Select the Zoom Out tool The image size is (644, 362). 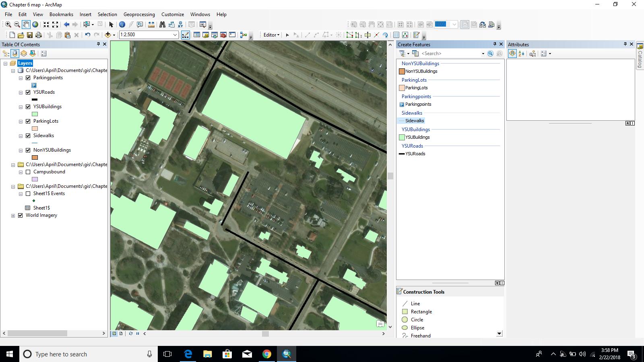click(17, 25)
